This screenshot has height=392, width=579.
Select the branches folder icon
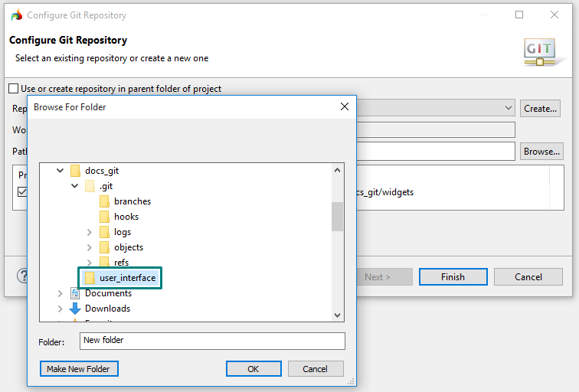coord(105,201)
